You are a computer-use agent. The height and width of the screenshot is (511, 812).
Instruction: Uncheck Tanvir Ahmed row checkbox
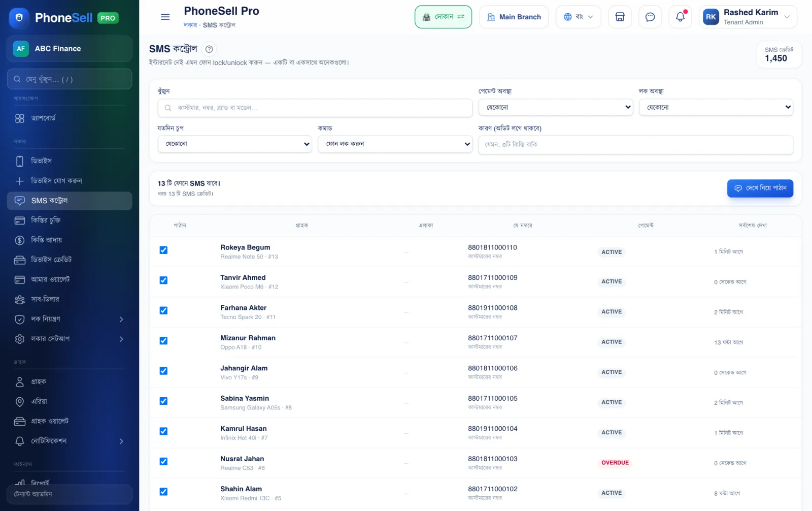[163, 280]
